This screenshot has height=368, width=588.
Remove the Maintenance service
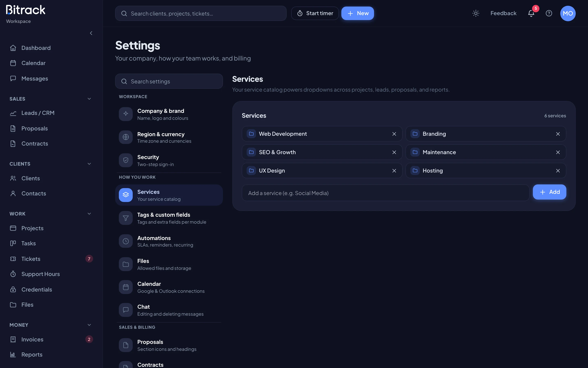(558, 152)
